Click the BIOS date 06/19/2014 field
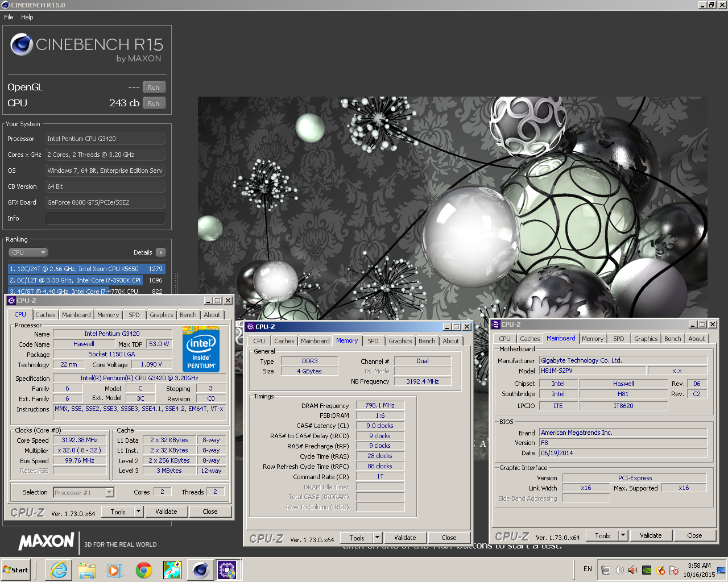The height and width of the screenshot is (582, 728). coord(623,453)
